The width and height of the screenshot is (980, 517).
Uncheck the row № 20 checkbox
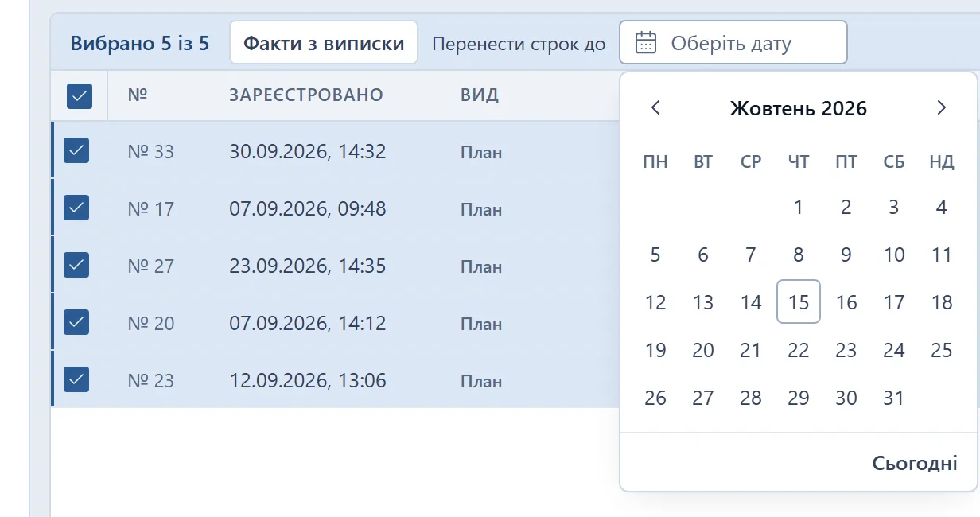pos(76,322)
